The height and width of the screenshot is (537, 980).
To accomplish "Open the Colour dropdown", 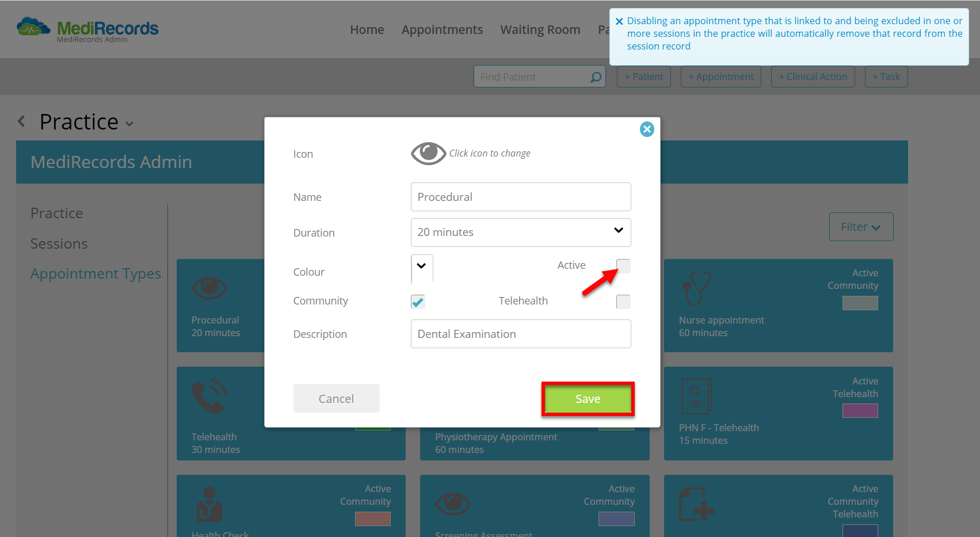I will point(422,269).
